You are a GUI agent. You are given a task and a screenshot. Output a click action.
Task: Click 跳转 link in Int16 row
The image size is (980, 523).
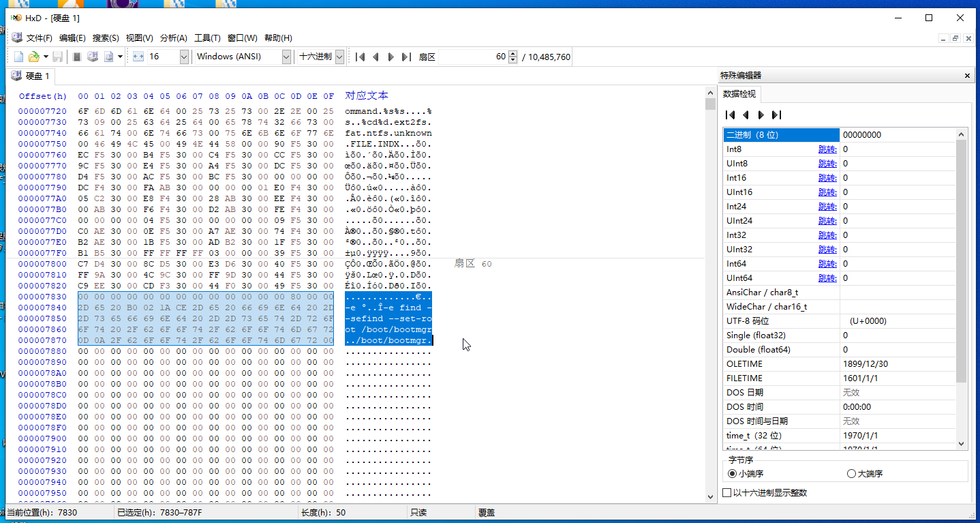827,178
